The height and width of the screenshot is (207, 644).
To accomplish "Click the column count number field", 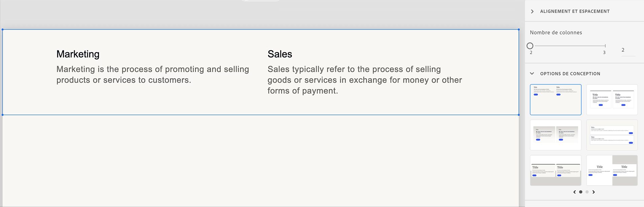I will pos(628,50).
